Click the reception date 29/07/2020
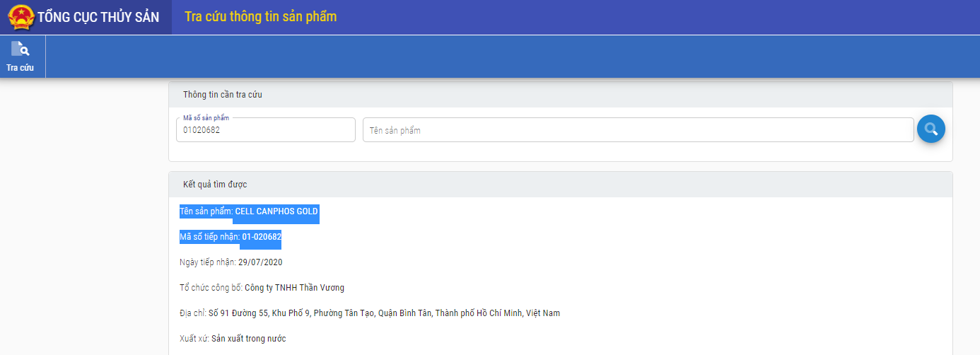Screen dimensions: 980x355 click(x=260, y=262)
